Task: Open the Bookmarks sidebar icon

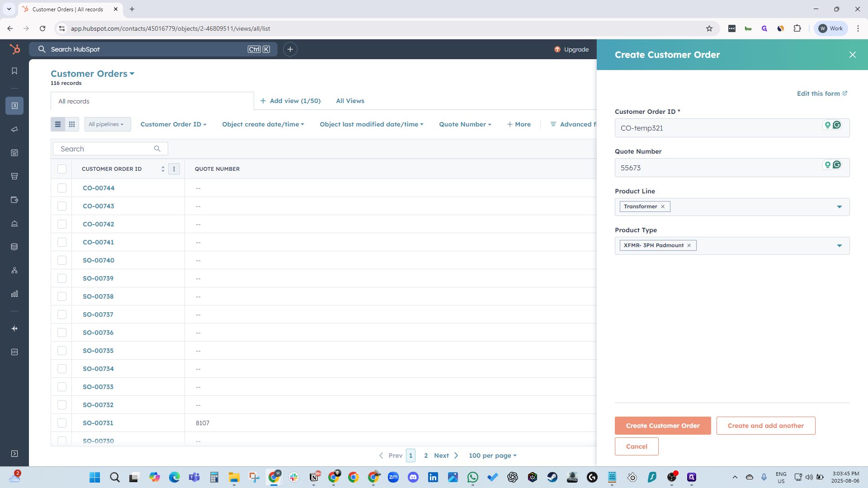Action: (x=14, y=71)
